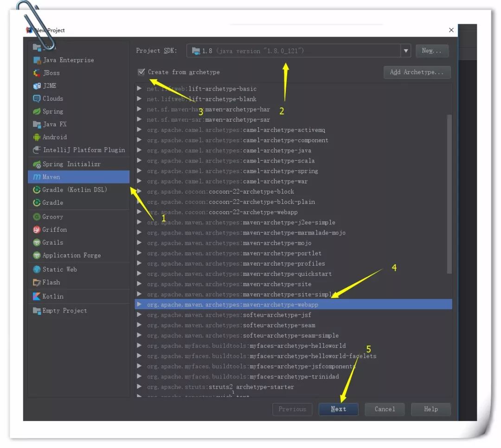This screenshot has height=448, width=501.
Task: Expand the maven-archetype-webapp tree node
Action: (139, 305)
